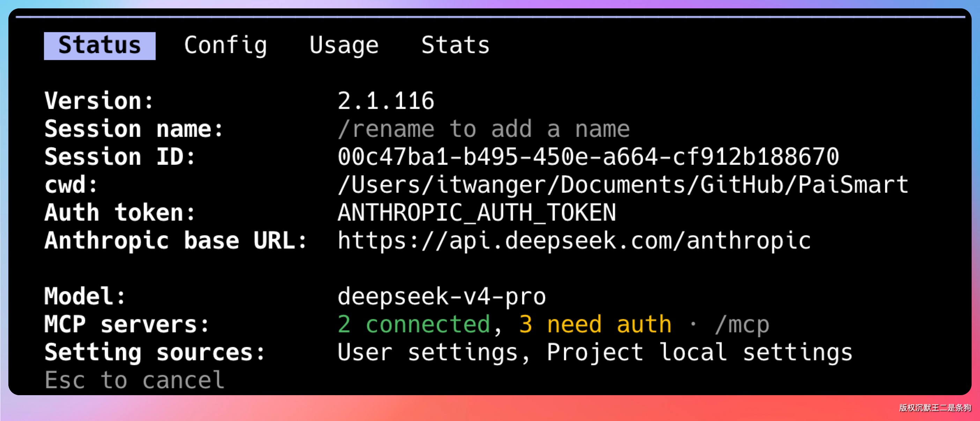Click the yellow 3 need auth status
Screen dimensions: 980x421
[x=595, y=324]
